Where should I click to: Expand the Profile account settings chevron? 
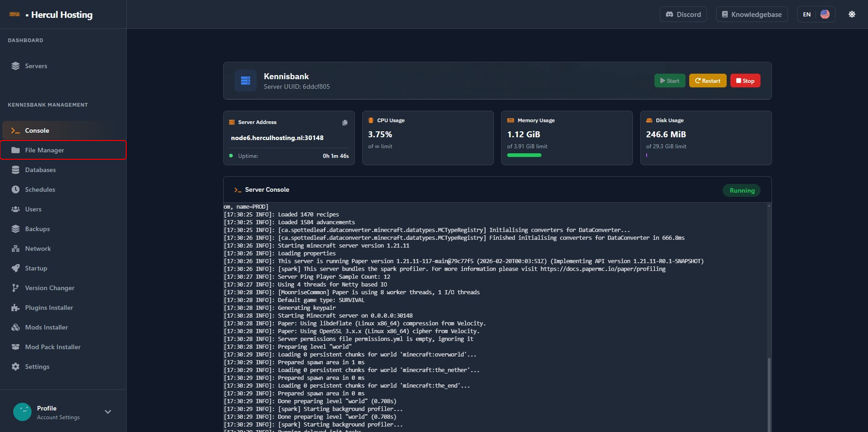(x=108, y=412)
